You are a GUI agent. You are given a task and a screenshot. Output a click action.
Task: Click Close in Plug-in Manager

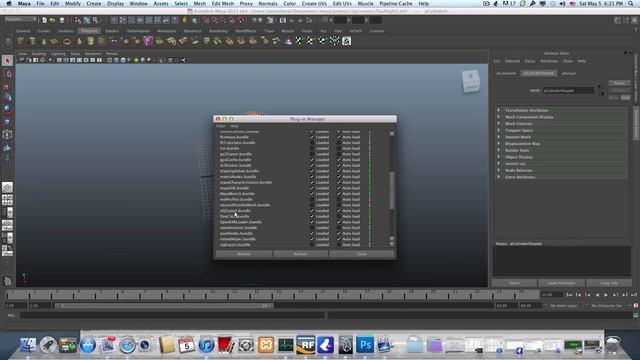click(362, 254)
